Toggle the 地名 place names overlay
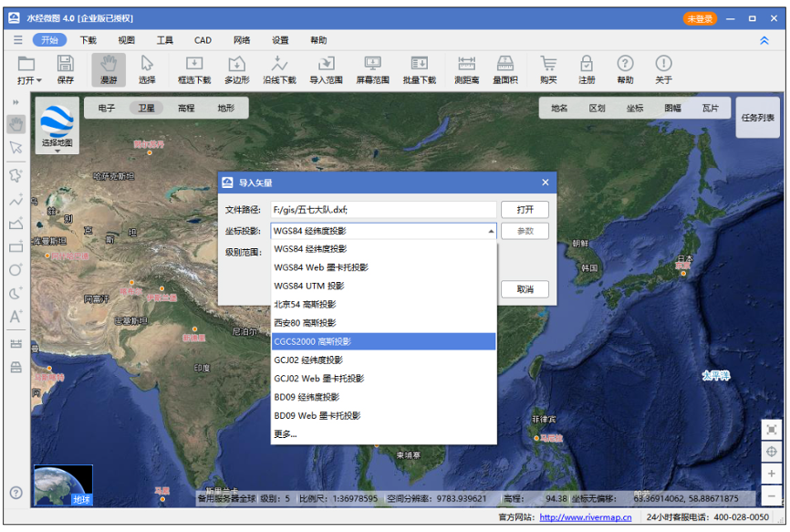790x532 pixels. pyautogui.click(x=559, y=108)
